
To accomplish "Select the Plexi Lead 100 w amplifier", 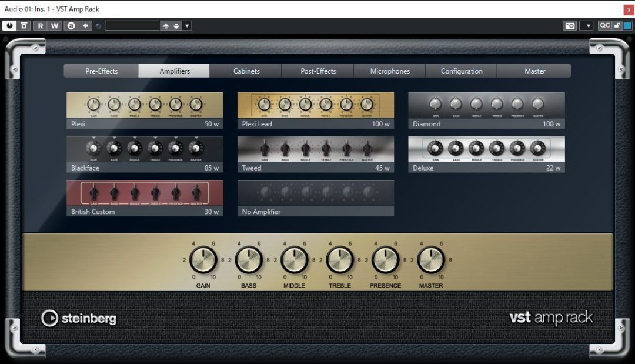I will (x=316, y=111).
